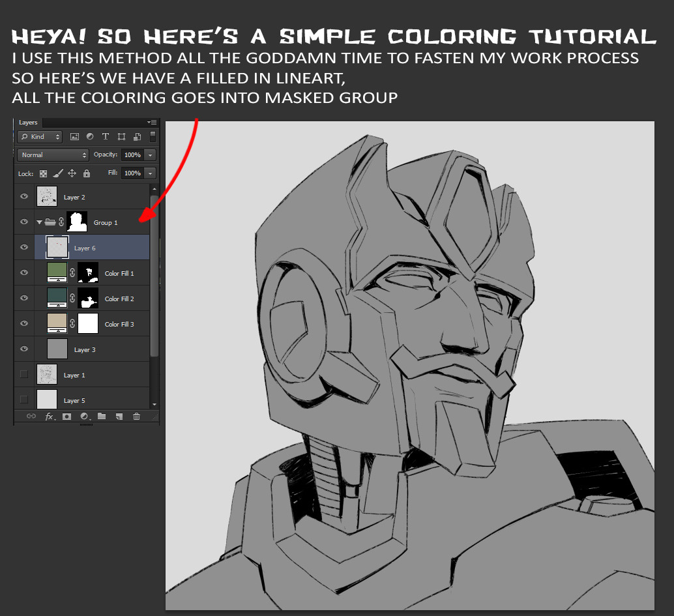Lock all padlock icon
674x616 pixels.
(87, 173)
